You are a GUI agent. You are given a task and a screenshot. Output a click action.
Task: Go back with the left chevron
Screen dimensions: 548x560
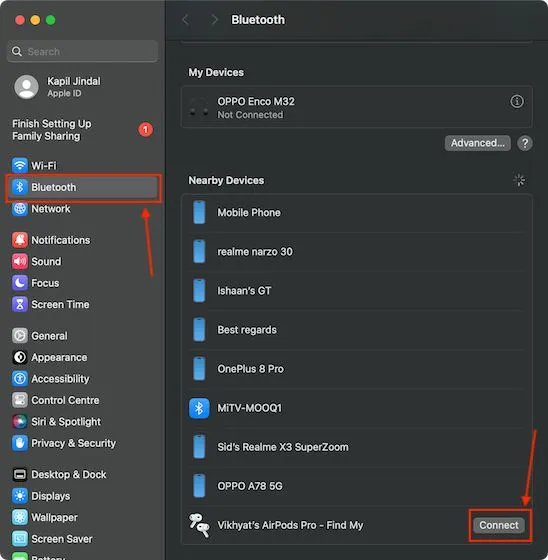point(186,20)
